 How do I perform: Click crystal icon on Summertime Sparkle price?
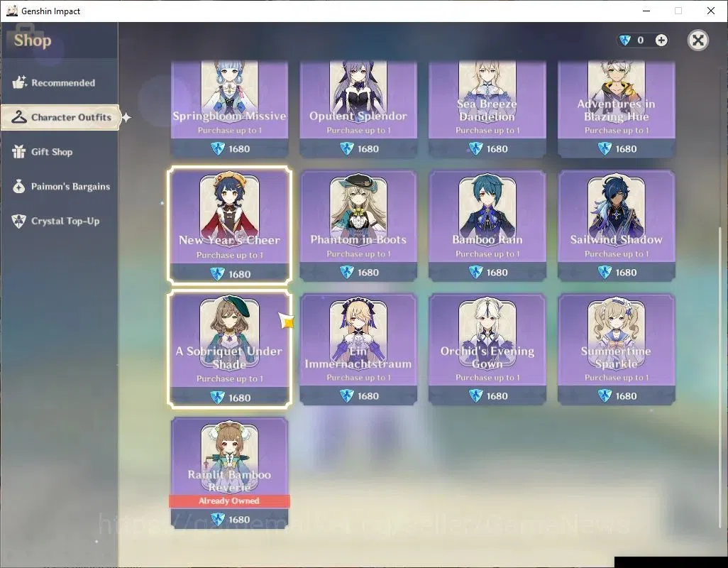click(605, 395)
